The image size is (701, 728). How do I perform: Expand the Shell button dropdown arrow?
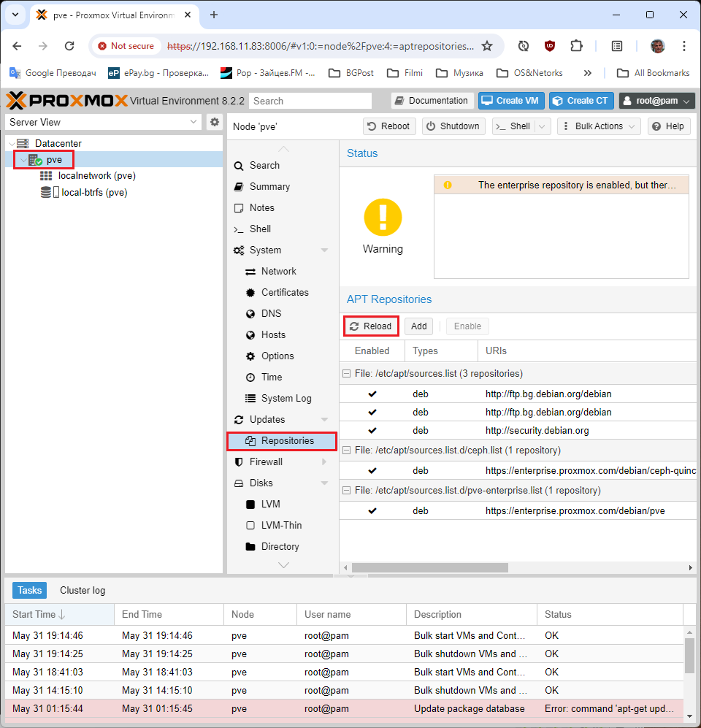pos(543,126)
